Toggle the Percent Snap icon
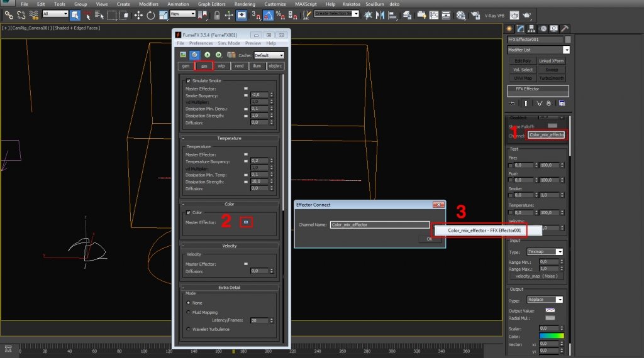This screenshot has width=644, height=358. (280, 16)
